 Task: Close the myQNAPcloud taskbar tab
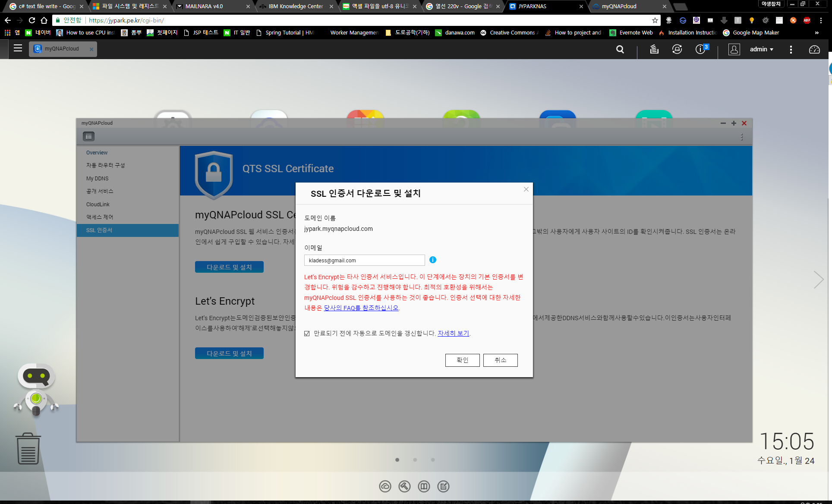click(91, 49)
